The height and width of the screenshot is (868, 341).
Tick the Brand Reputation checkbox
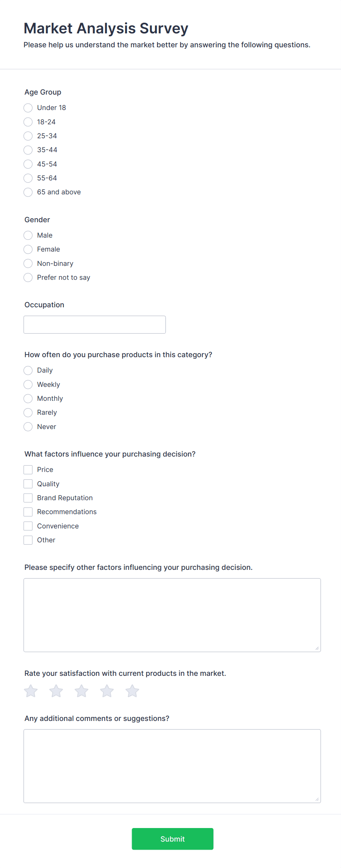point(28,498)
